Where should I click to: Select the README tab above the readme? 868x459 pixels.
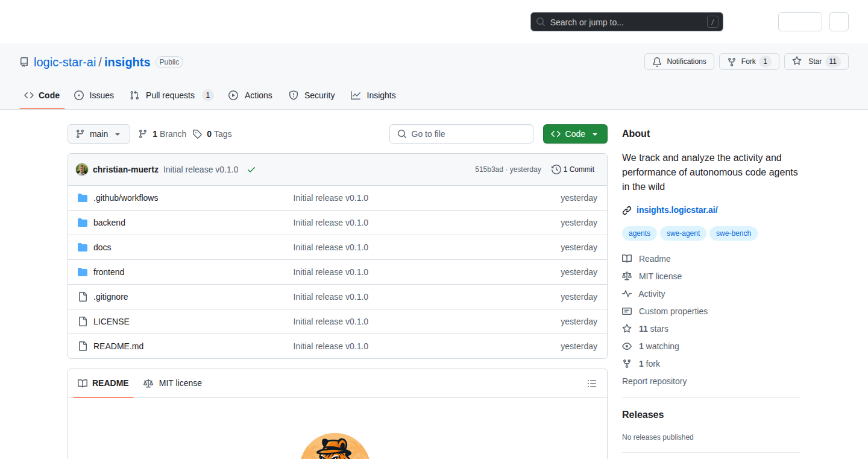click(103, 383)
